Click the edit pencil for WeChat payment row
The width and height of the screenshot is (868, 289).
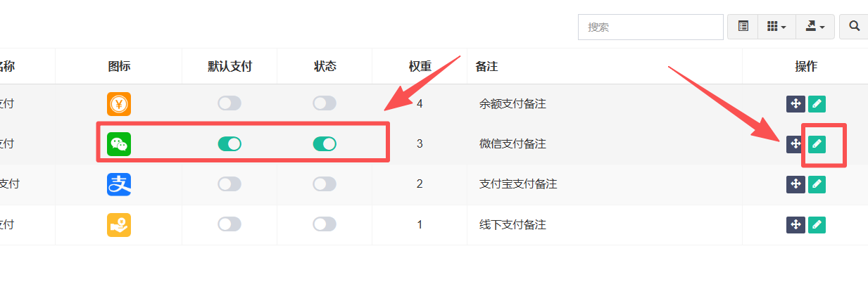(x=817, y=144)
